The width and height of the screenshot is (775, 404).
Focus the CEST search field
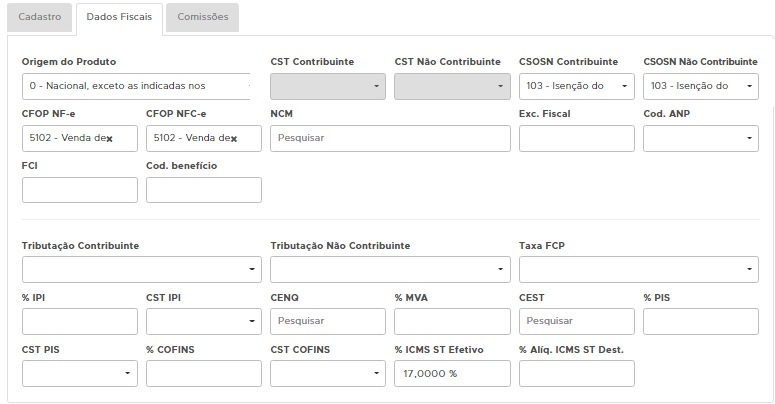click(x=576, y=321)
